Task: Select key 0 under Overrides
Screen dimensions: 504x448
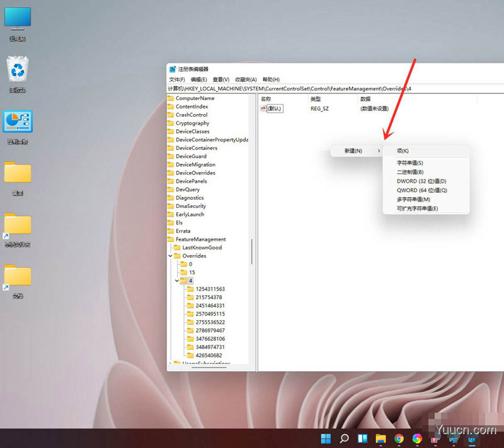Action: (x=190, y=264)
